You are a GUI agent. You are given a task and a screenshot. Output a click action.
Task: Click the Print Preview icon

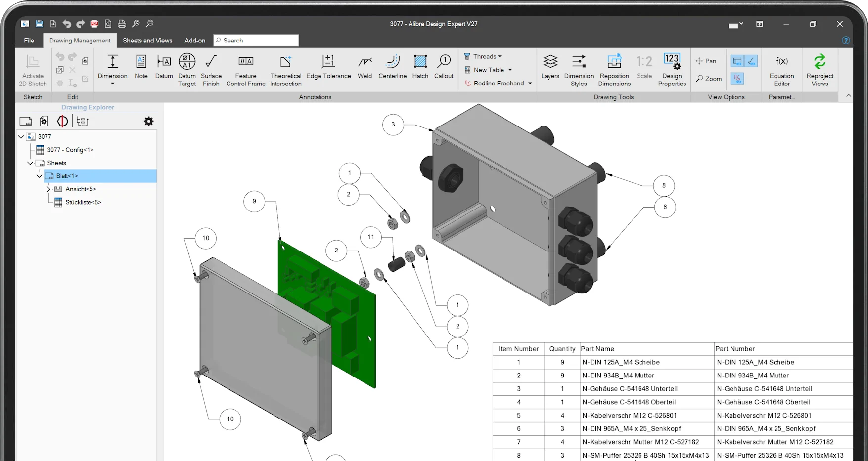(x=108, y=24)
